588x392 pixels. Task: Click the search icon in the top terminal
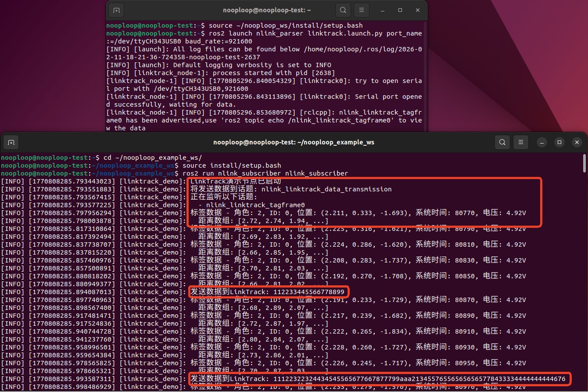[343, 10]
